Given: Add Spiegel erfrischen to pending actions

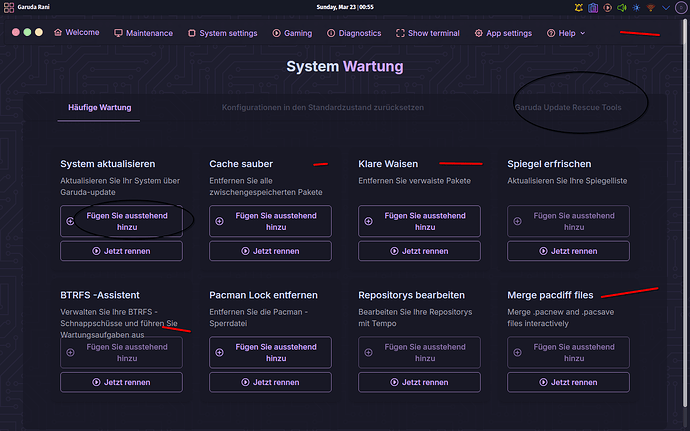Looking at the screenshot, I should pyautogui.click(x=569, y=221).
